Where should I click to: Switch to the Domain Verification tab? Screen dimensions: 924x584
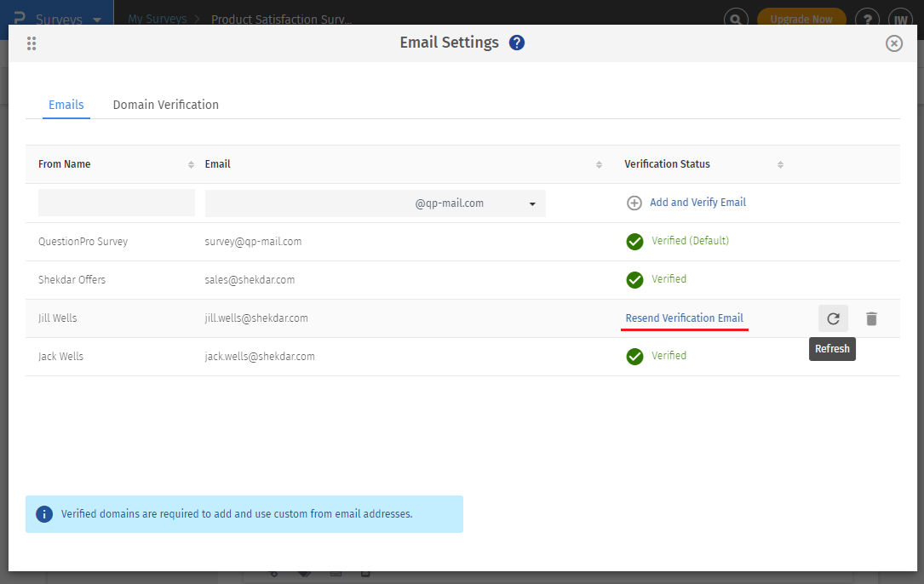click(x=166, y=105)
